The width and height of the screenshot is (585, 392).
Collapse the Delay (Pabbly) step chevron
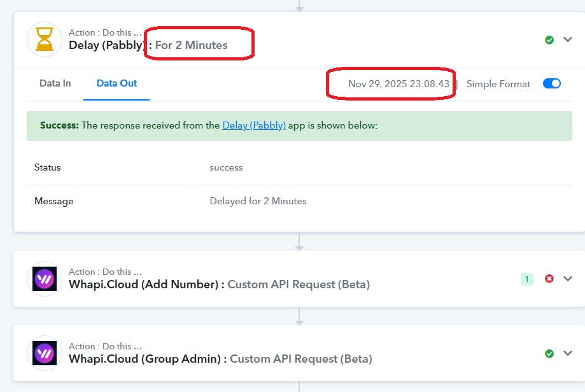point(568,39)
